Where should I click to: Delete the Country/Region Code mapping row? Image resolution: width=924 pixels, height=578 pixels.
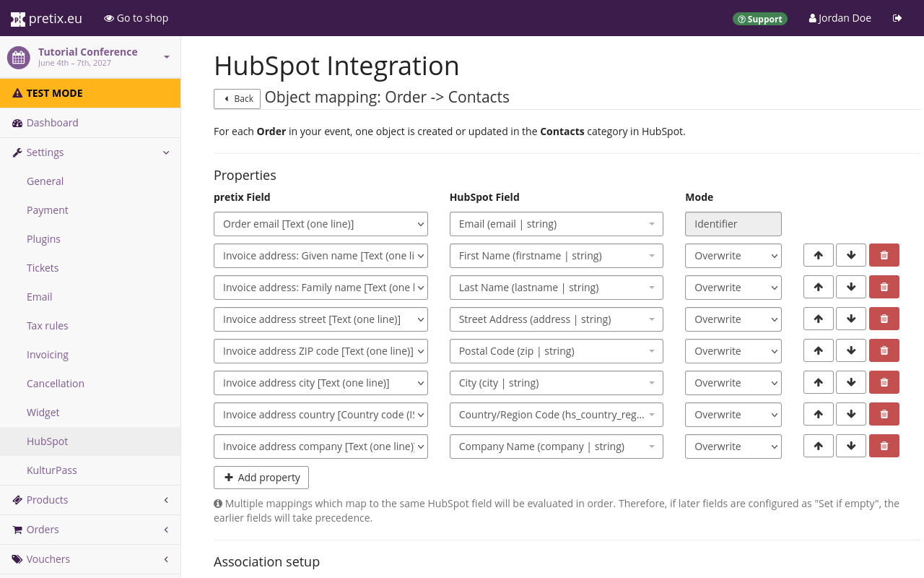click(x=884, y=414)
